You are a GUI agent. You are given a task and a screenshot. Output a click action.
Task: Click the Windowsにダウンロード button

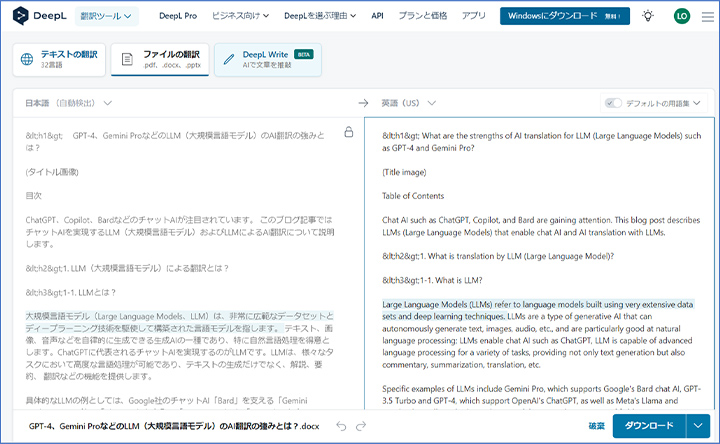point(565,16)
